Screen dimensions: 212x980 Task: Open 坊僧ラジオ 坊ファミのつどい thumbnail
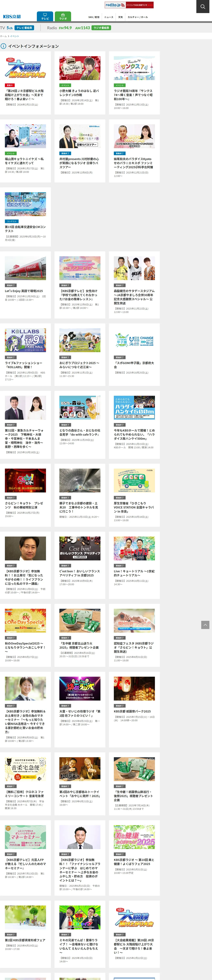coord(80,689)
